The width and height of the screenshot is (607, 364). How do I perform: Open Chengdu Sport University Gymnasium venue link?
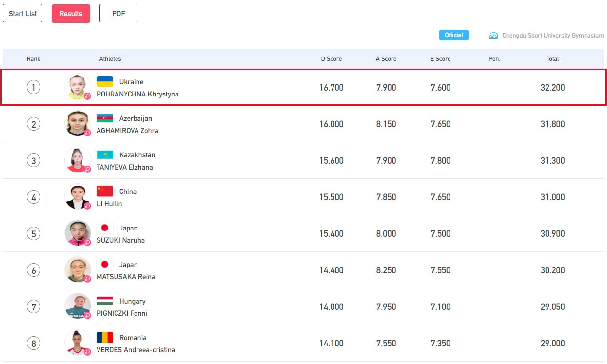[x=553, y=36]
